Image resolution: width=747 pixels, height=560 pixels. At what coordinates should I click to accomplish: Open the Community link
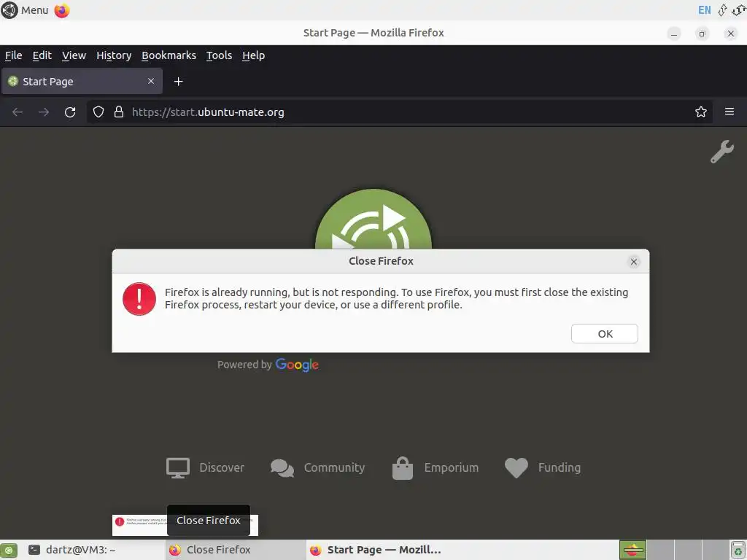point(318,467)
